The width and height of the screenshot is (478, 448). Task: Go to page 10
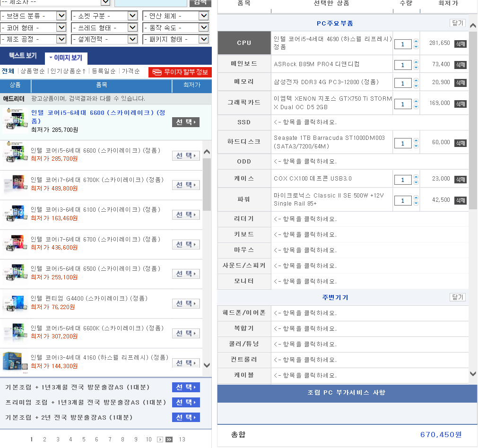coord(149,439)
